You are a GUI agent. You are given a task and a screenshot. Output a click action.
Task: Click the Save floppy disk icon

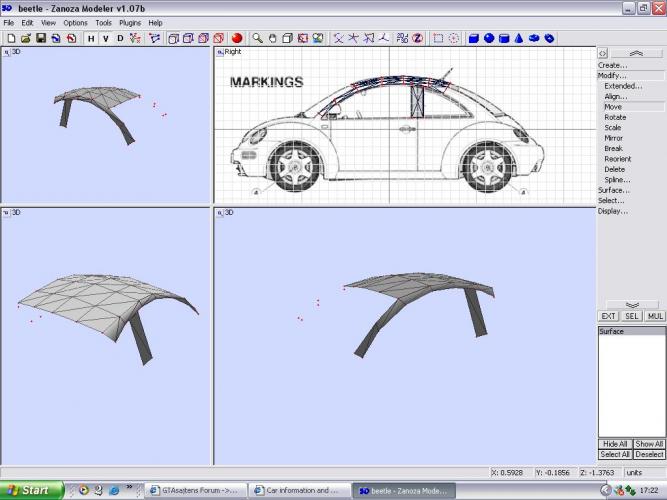(41, 38)
